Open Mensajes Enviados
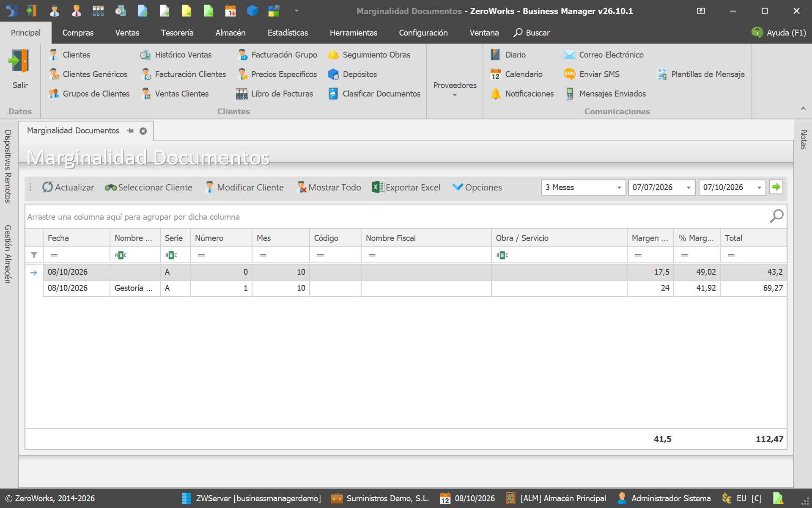This screenshot has width=812, height=508. click(x=606, y=94)
